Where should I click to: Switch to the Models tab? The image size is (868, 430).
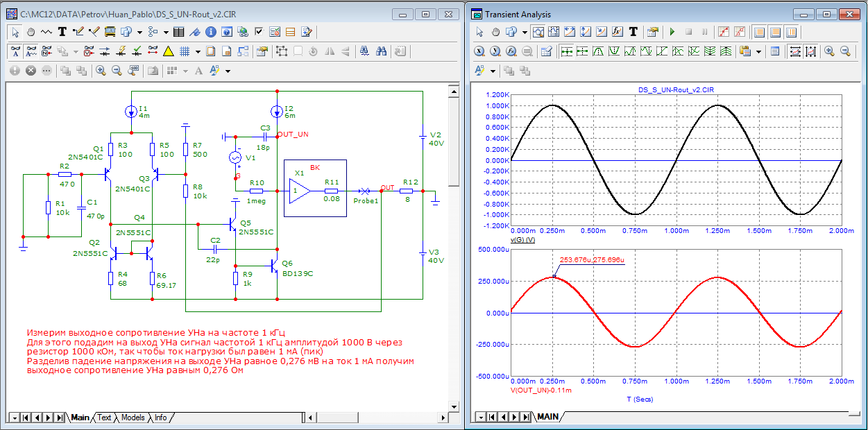click(x=133, y=418)
